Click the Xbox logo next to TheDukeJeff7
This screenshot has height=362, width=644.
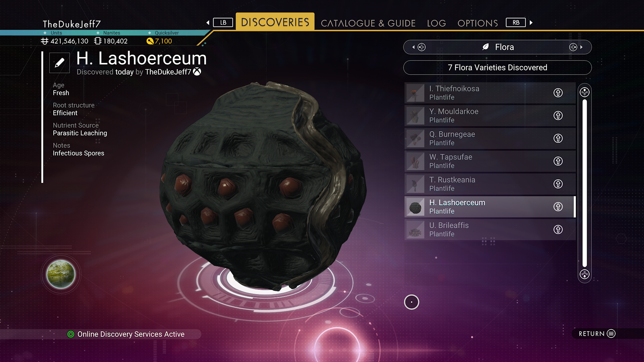click(197, 72)
